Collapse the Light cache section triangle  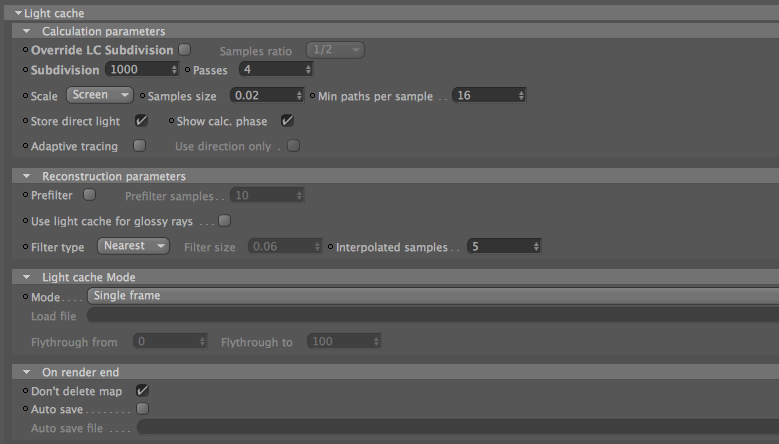point(18,13)
